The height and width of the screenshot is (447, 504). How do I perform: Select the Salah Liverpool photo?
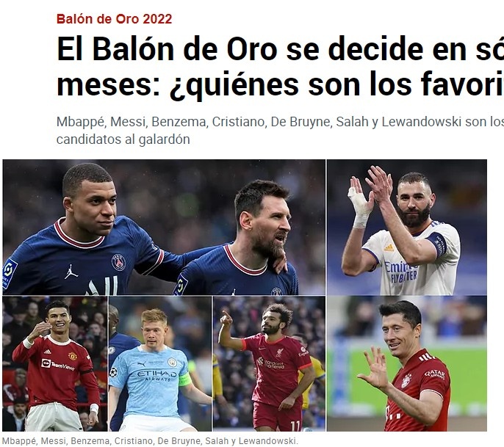click(x=269, y=363)
